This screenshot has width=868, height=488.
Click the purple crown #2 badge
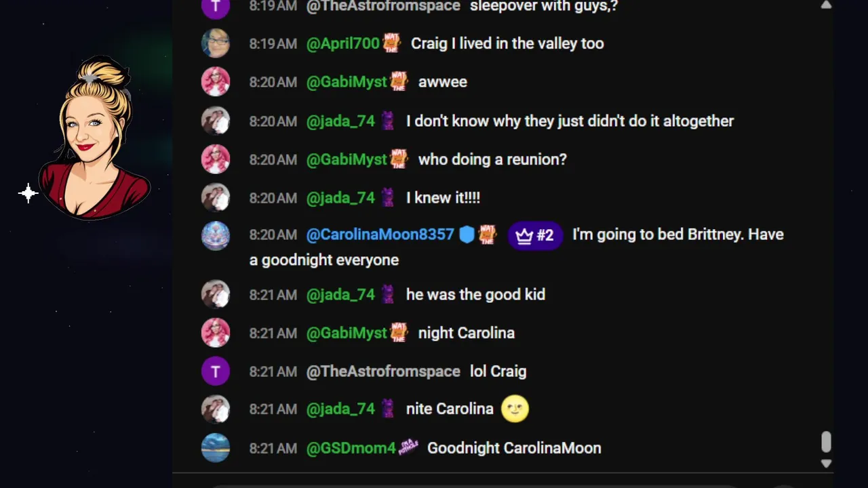coord(535,235)
